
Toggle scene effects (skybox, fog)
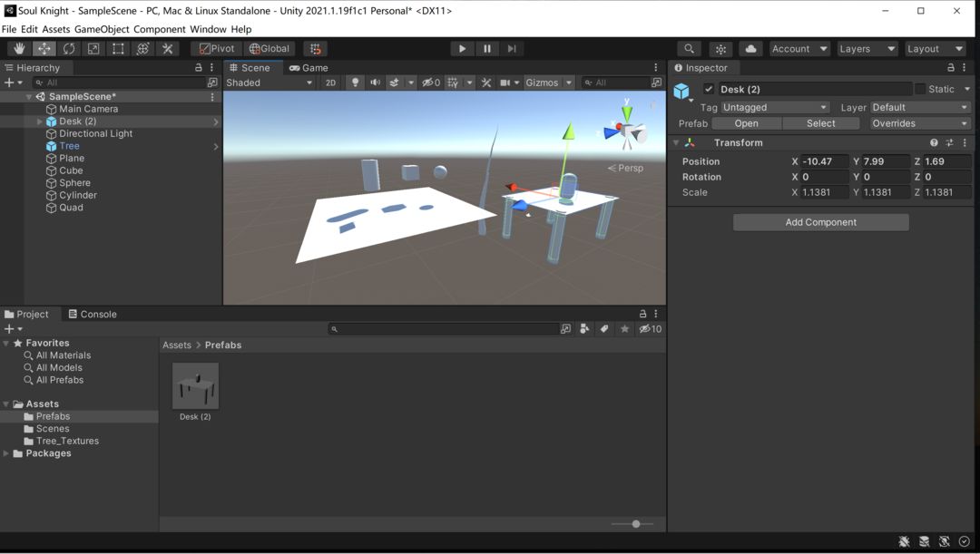(x=395, y=83)
